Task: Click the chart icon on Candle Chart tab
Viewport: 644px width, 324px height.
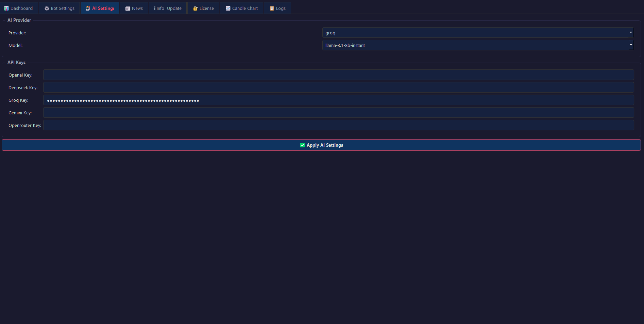Action: [x=228, y=8]
